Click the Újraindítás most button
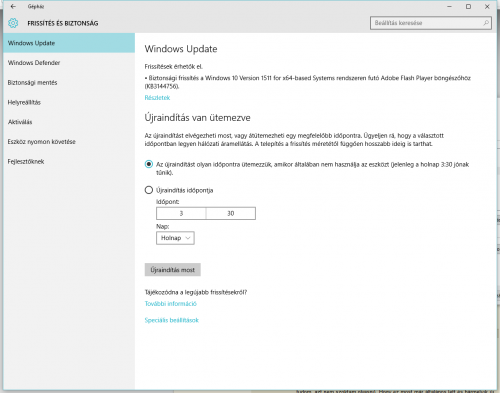The image size is (500, 393). (x=173, y=270)
